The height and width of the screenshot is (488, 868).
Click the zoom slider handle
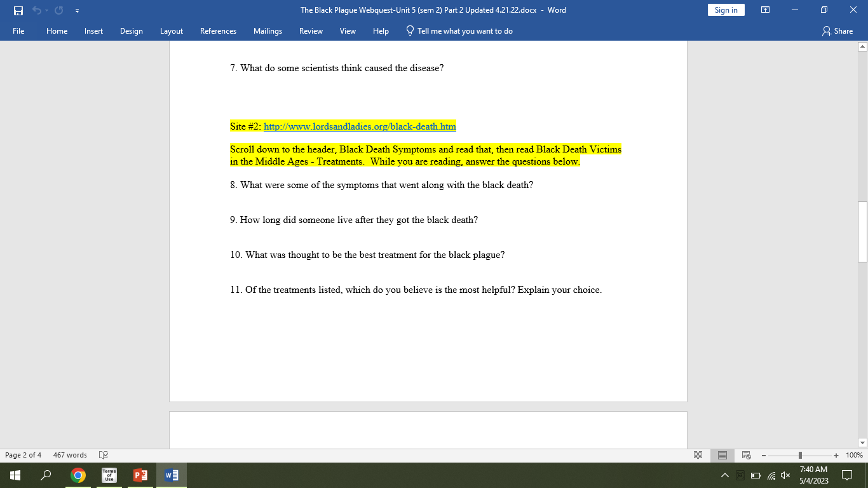(800, 455)
